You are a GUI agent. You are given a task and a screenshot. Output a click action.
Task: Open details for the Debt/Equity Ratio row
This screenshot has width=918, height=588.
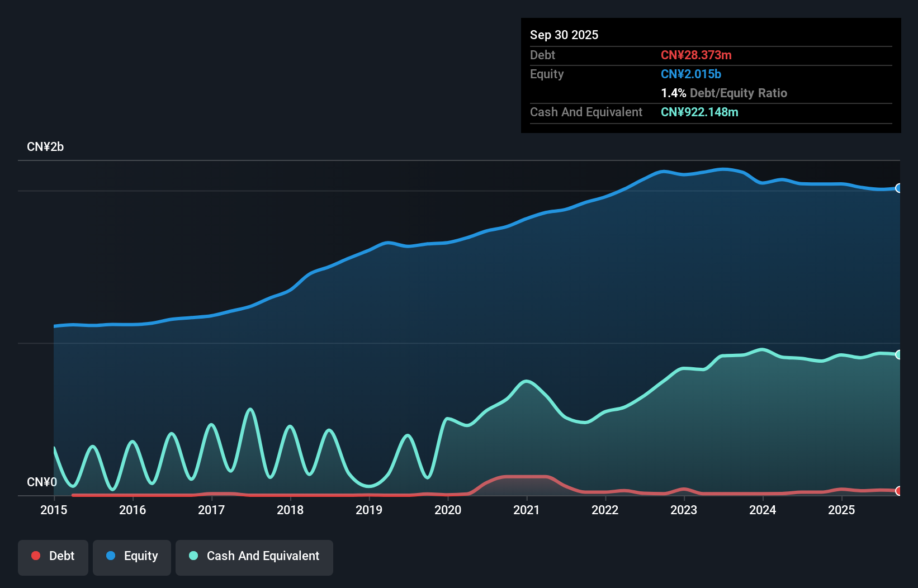click(724, 93)
